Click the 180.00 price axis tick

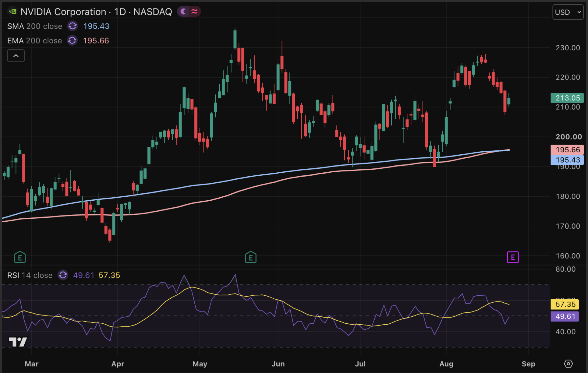point(568,196)
